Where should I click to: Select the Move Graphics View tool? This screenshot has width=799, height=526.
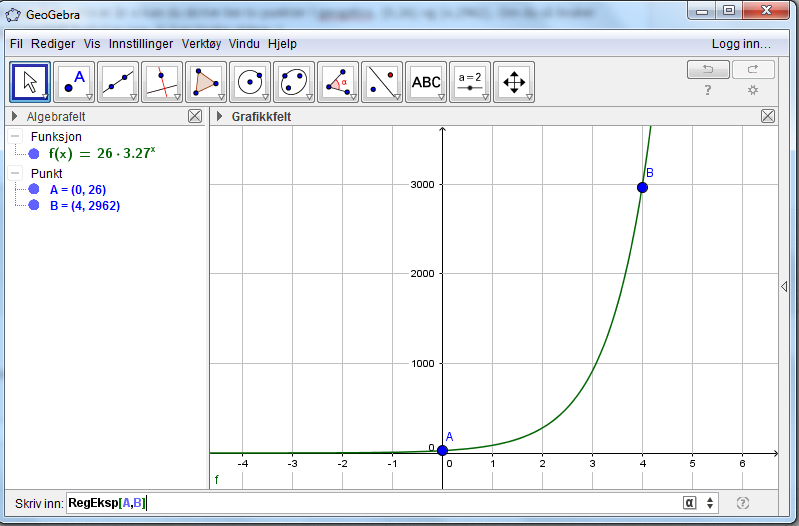(x=514, y=82)
